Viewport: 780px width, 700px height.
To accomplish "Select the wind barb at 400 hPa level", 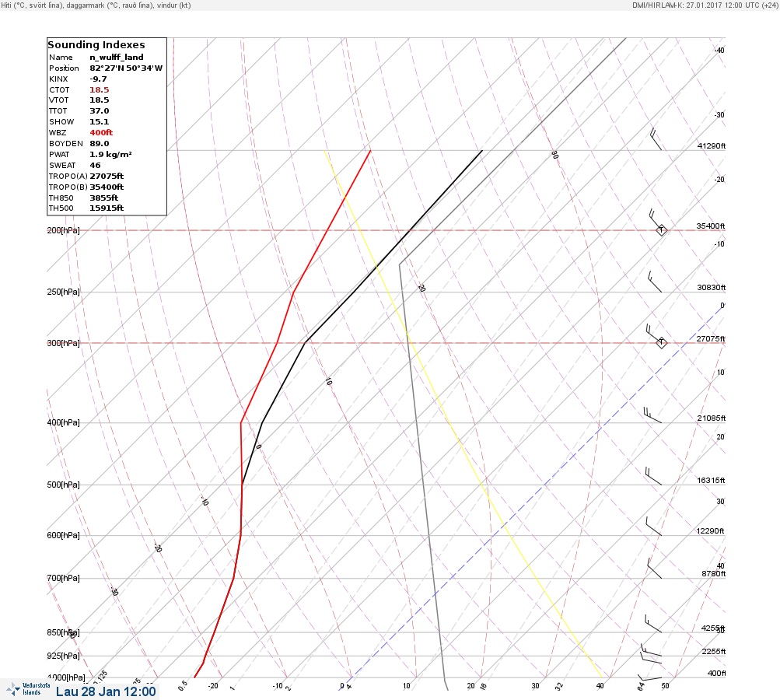I will [x=652, y=415].
